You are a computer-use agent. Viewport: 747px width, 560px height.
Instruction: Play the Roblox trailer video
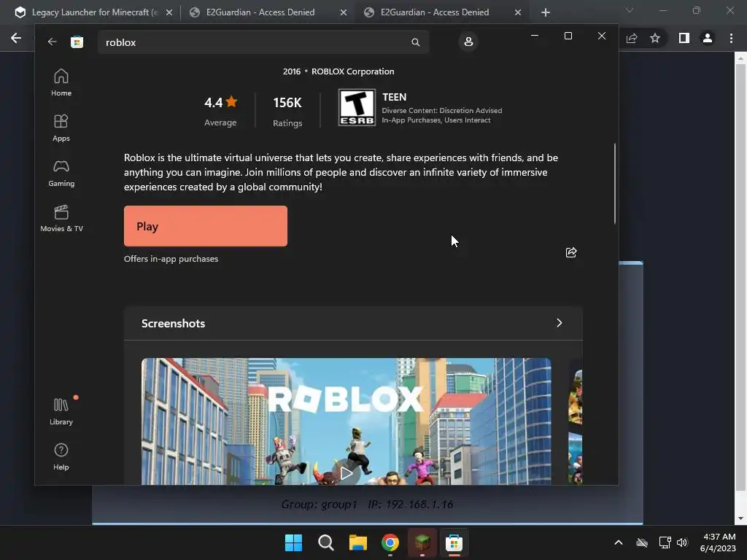[x=347, y=472]
